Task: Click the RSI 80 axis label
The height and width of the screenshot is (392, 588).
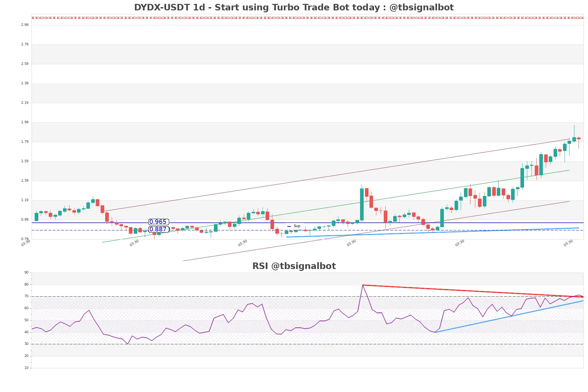Action: click(26, 285)
